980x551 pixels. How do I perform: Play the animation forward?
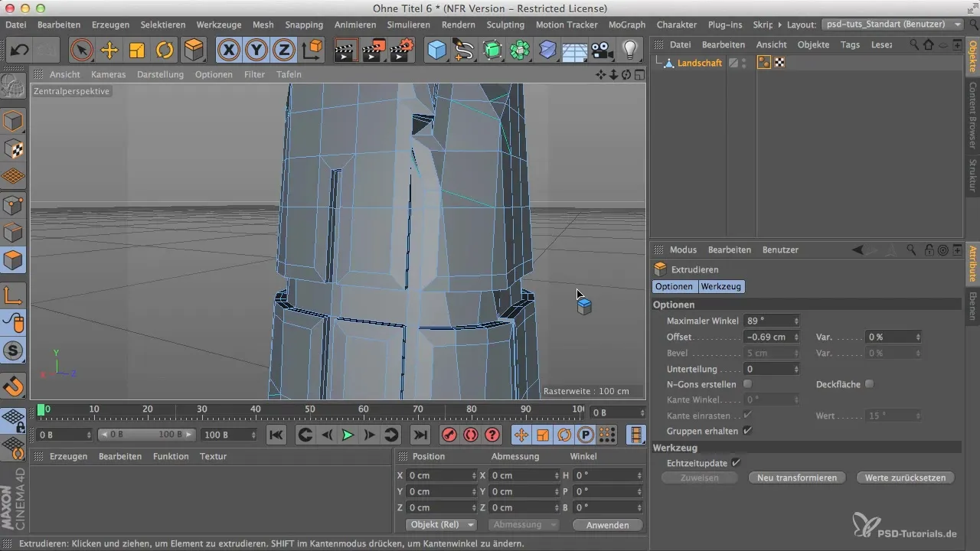coord(348,435)
